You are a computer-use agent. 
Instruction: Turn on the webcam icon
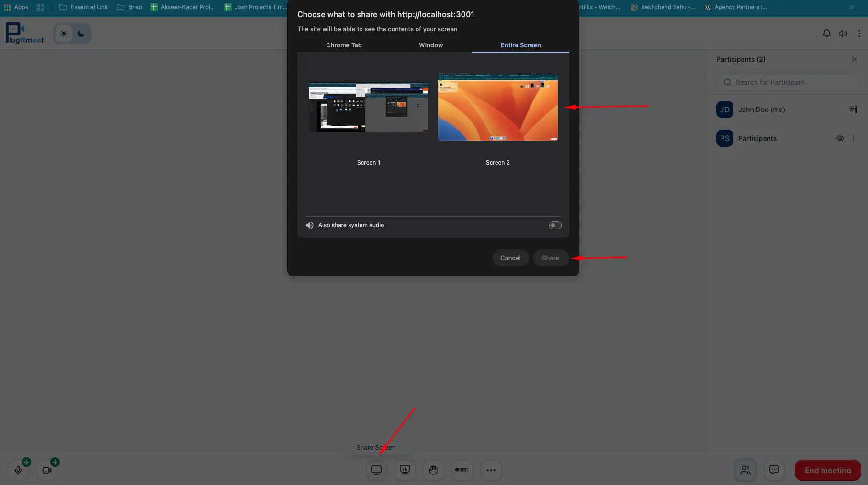pos(46,470)
